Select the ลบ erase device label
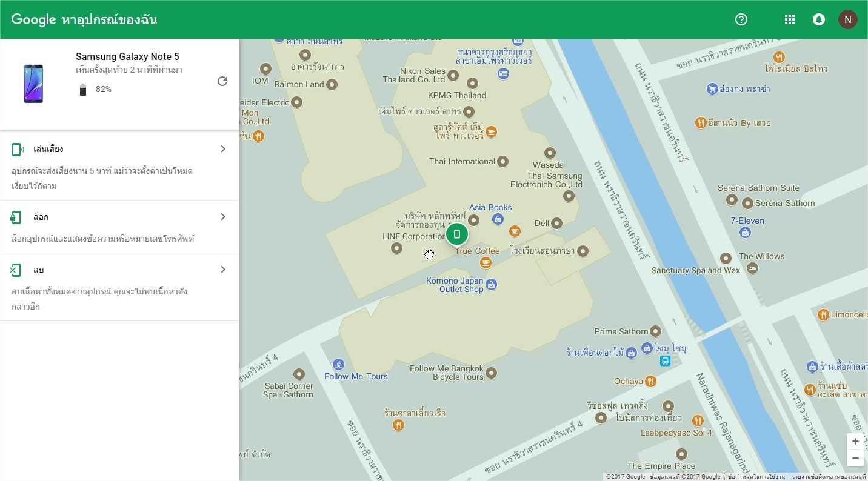Viewport: 868px width, 481px height. pos(39,270)
